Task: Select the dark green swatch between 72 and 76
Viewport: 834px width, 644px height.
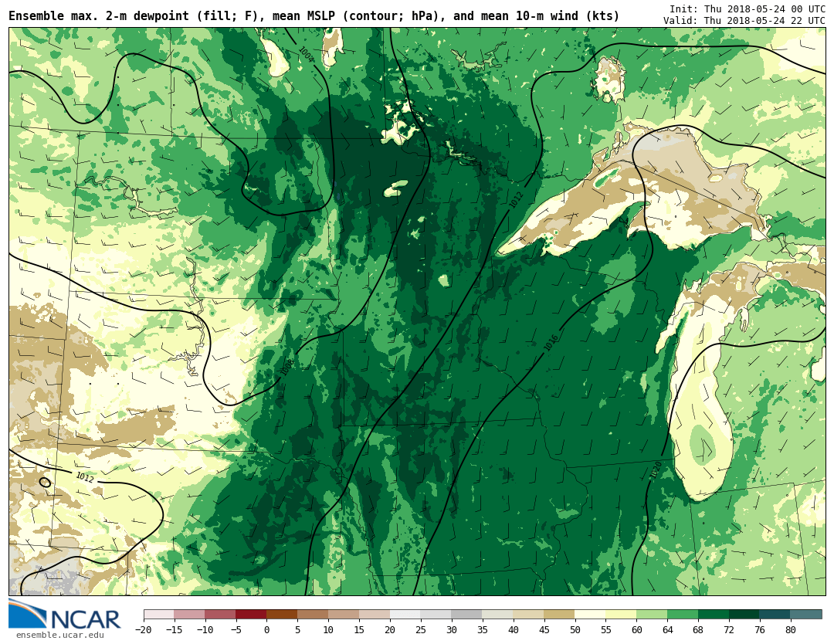Action: pyautogui.click(x=745, y=615)
